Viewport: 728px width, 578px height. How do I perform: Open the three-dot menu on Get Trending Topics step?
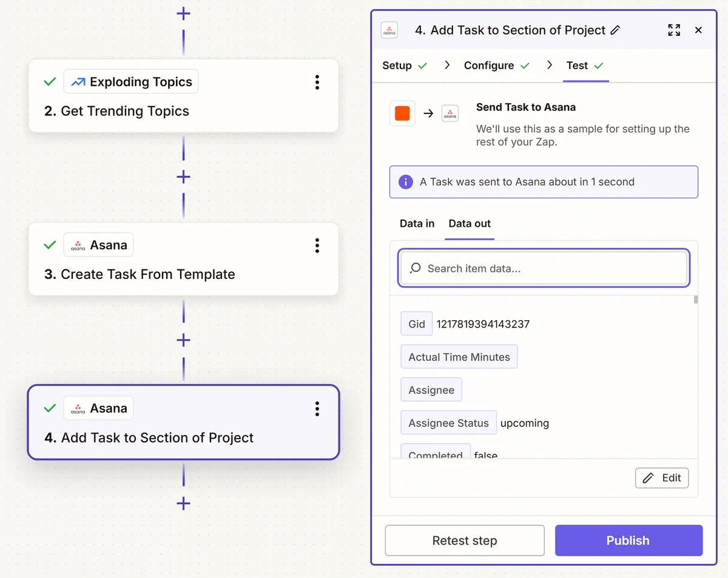(317, 82)
